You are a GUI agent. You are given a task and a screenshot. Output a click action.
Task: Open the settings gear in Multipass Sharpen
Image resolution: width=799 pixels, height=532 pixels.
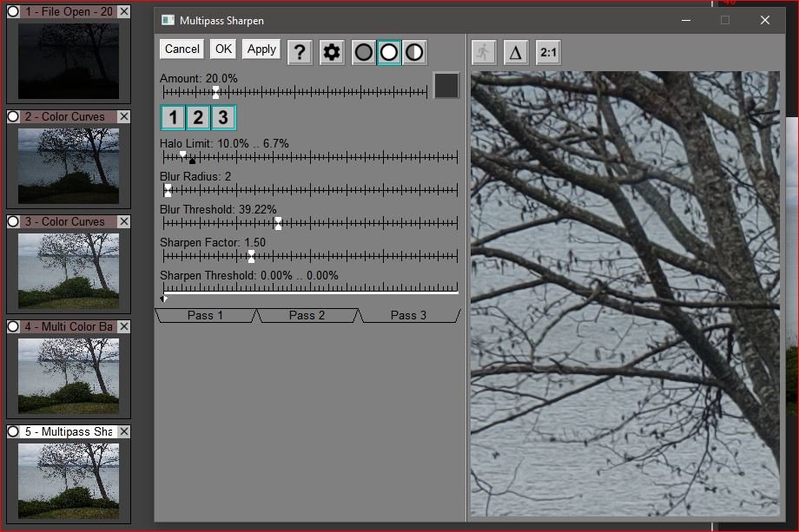click(331, 51)
